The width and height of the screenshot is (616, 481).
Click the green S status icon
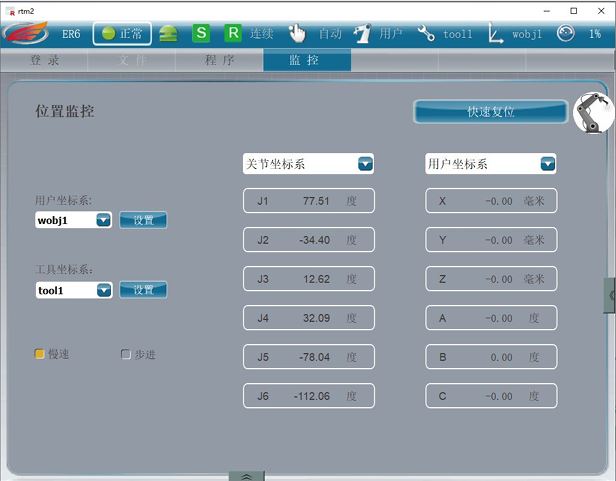[x=201, y=33]
